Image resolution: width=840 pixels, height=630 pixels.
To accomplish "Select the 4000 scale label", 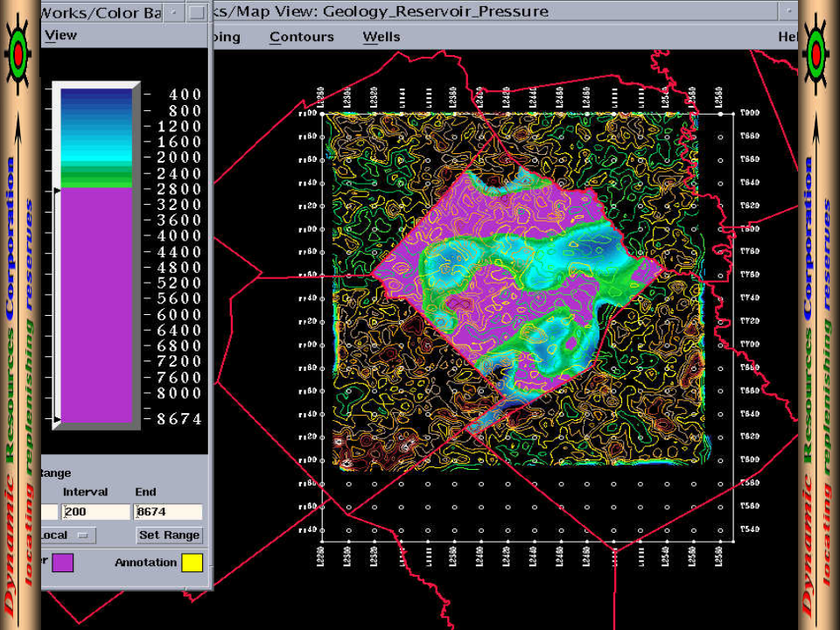I will [x=179, y=235].
